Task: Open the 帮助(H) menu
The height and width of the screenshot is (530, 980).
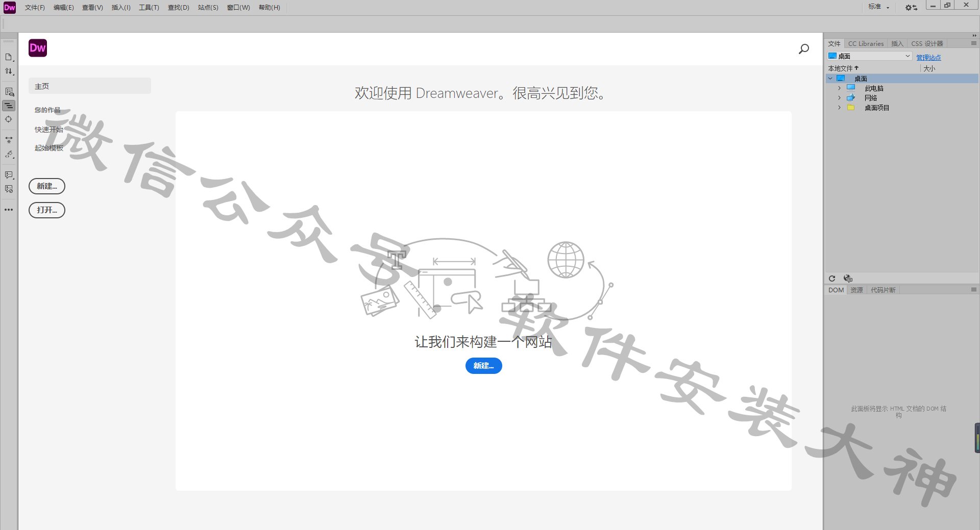Action: 269,8
